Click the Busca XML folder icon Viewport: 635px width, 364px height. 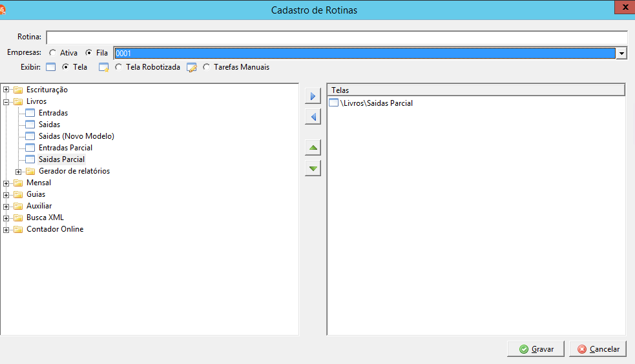tap(18, 217)
